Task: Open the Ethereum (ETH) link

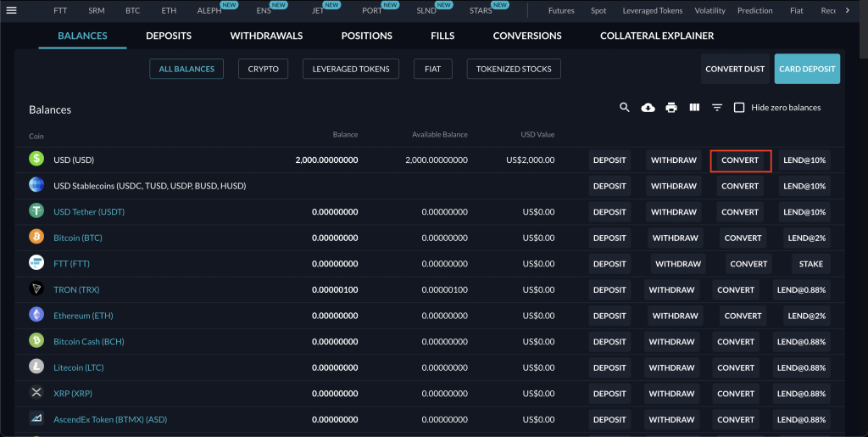Action: (83, 316)
